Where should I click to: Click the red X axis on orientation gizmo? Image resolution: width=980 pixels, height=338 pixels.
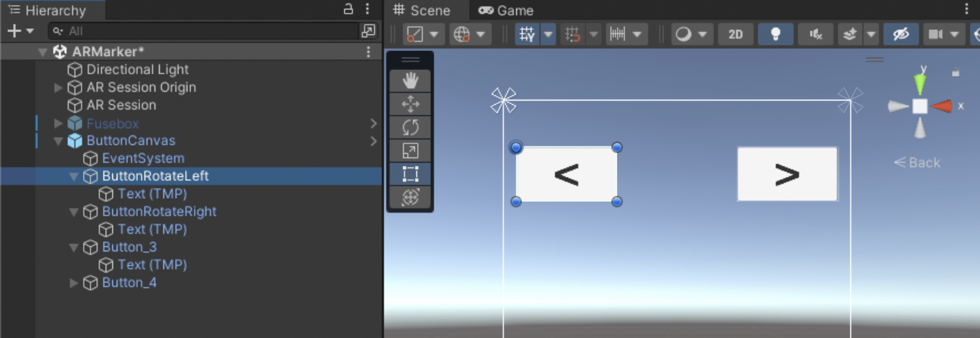click(941, 106)
